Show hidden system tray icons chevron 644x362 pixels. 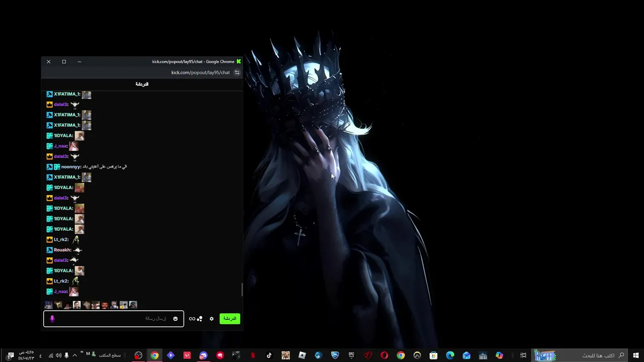click(x=74, y=355)
